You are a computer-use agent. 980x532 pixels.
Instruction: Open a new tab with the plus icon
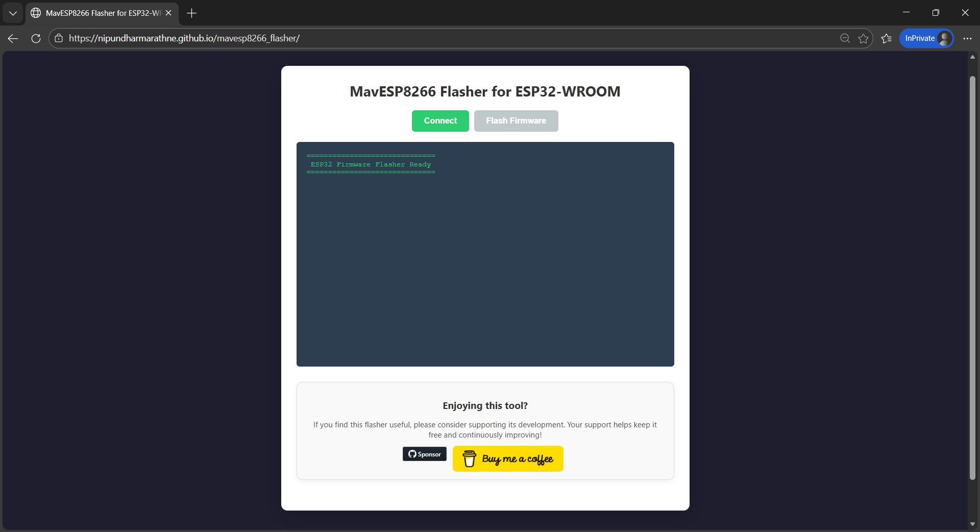[x=192, y=13]
